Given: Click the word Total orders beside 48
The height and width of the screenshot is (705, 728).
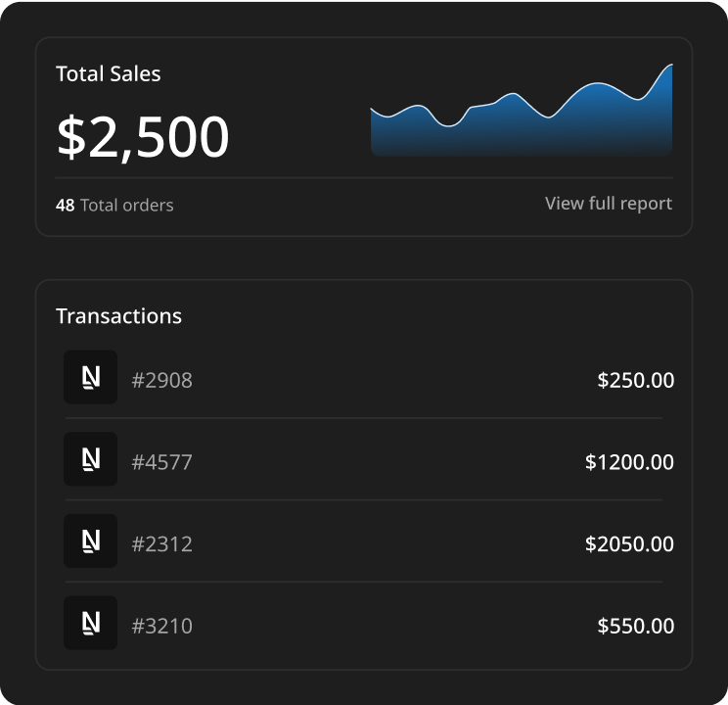Looking at the screenshot, I should [126, 206].
